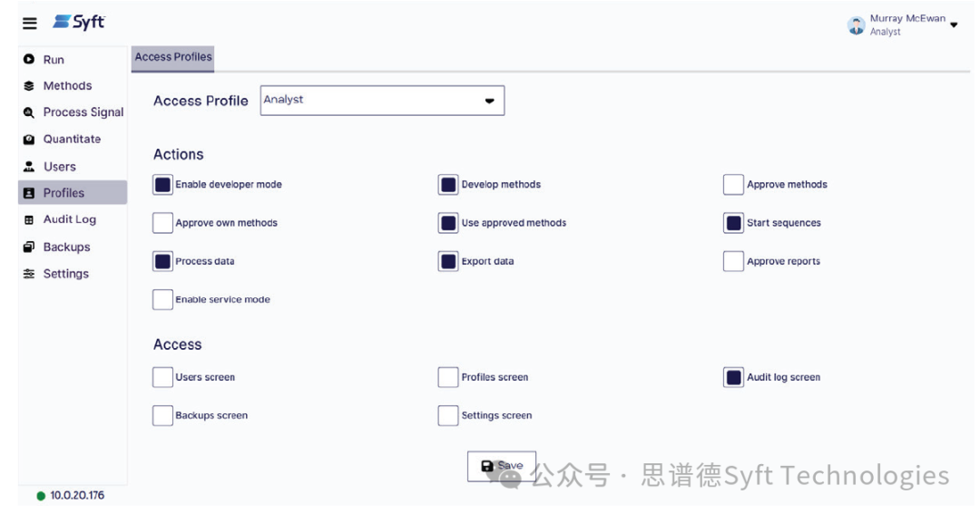The image size is (980, 514).
Task: Toggle Export data checkbox
Action: coord(448,262)
